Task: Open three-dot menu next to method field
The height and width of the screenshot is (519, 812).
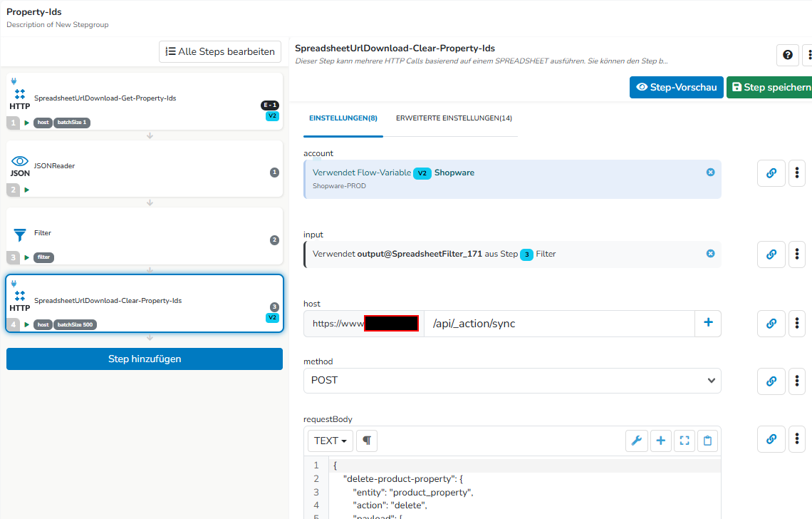Action: pos(797,381)
